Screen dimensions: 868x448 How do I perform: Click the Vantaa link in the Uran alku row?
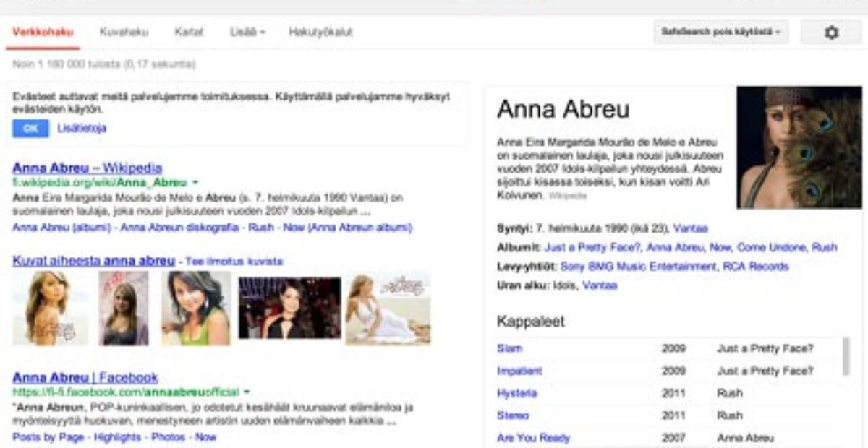pos(600,285)
